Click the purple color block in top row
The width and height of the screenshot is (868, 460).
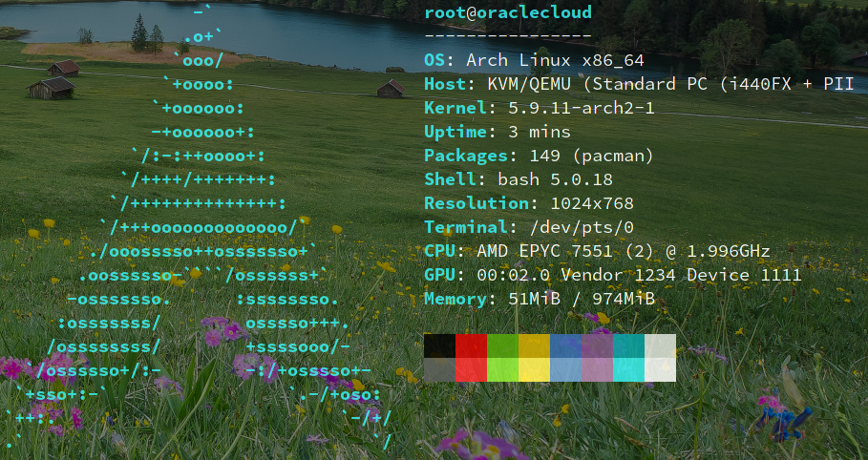pyautogui.click(x=597, y=345)
